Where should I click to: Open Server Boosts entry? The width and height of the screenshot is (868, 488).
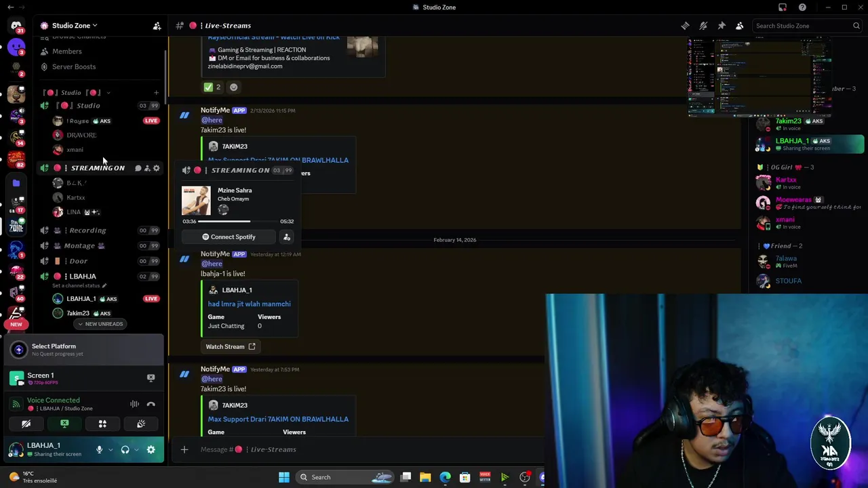tap(74, 66)
